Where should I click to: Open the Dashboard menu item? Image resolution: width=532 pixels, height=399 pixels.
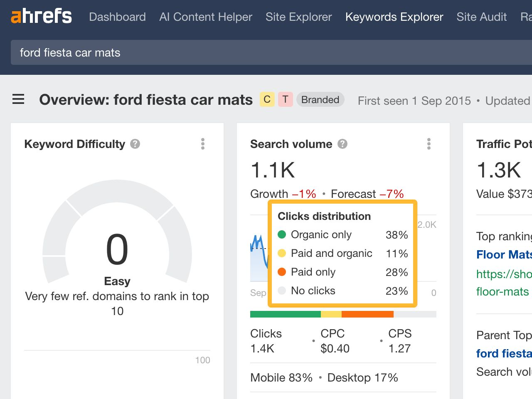[x=117, y=17]
